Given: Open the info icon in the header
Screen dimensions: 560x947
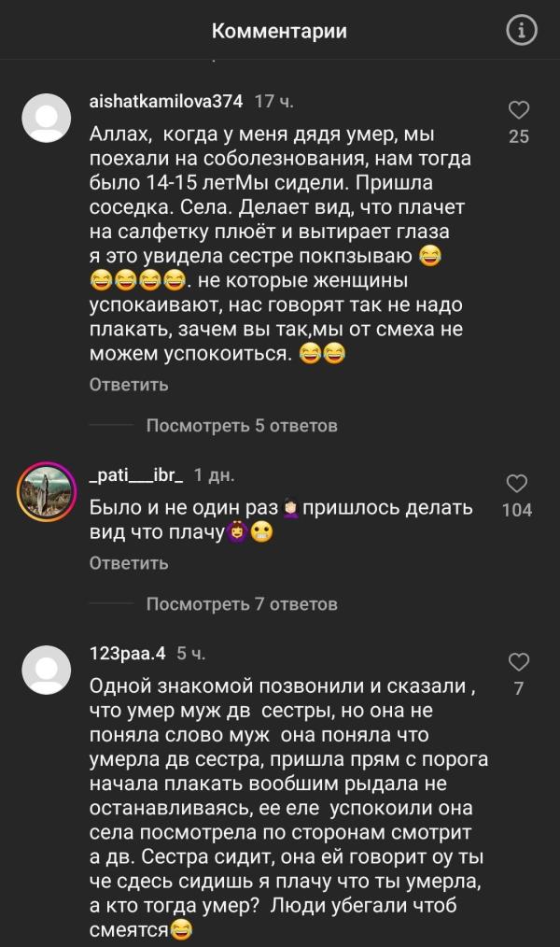Looking at the screenshot, I should tap(522, 31).
